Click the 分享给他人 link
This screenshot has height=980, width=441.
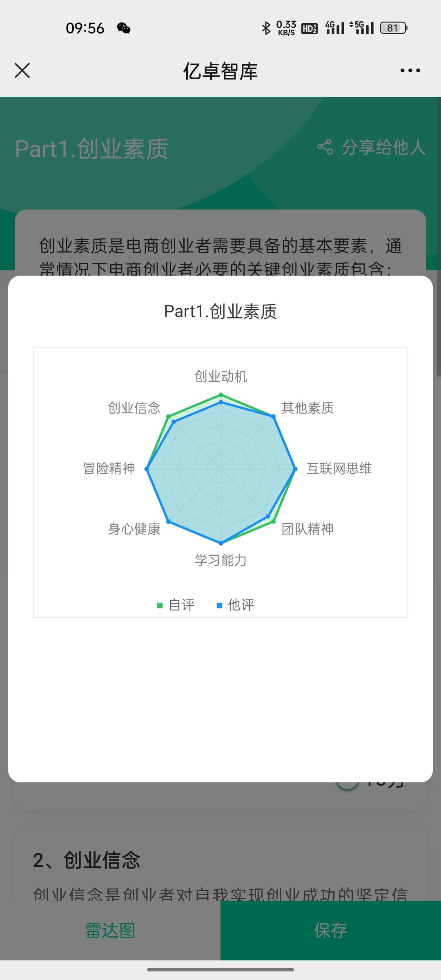(383, 147)
